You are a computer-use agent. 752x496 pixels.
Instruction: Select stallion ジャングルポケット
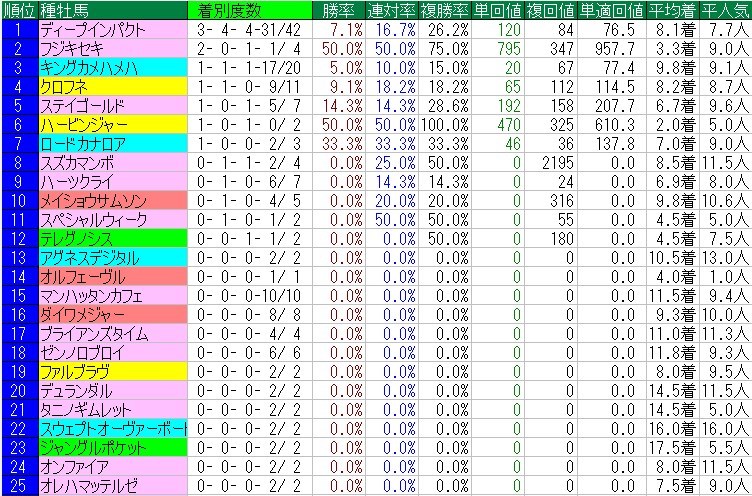[x=112, y=448]
